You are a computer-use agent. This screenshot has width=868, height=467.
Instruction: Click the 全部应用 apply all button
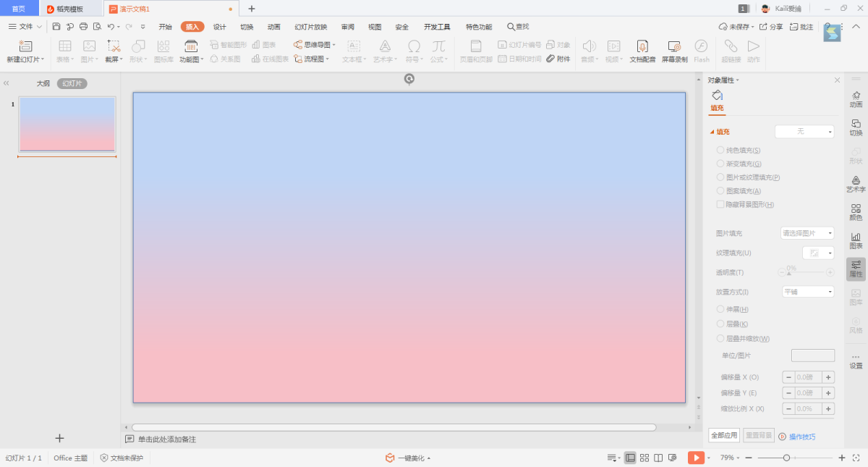pyautogui.click(x=724, y=436)
